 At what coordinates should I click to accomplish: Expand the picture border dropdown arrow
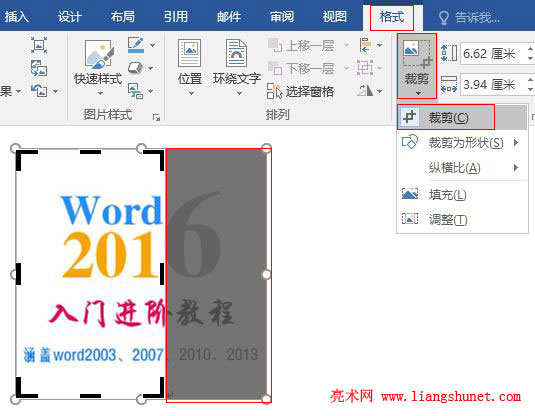pyautogui.click(x=153, y=45)
